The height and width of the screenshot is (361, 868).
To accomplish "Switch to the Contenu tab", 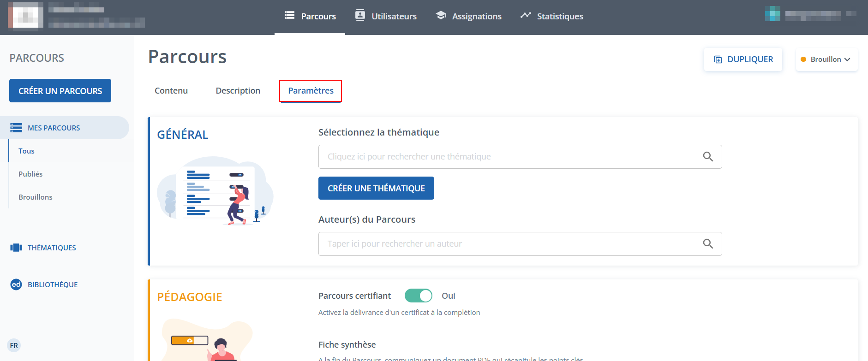I will click(x=171, y=91).
